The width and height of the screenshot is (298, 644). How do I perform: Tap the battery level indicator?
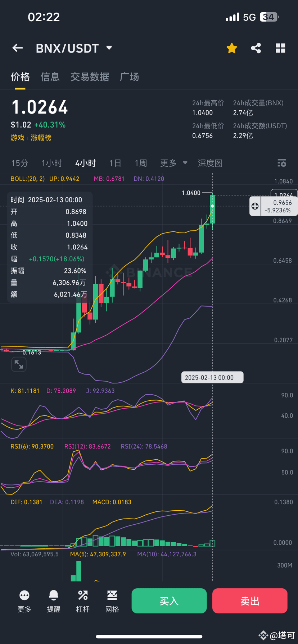coord(269,17)
